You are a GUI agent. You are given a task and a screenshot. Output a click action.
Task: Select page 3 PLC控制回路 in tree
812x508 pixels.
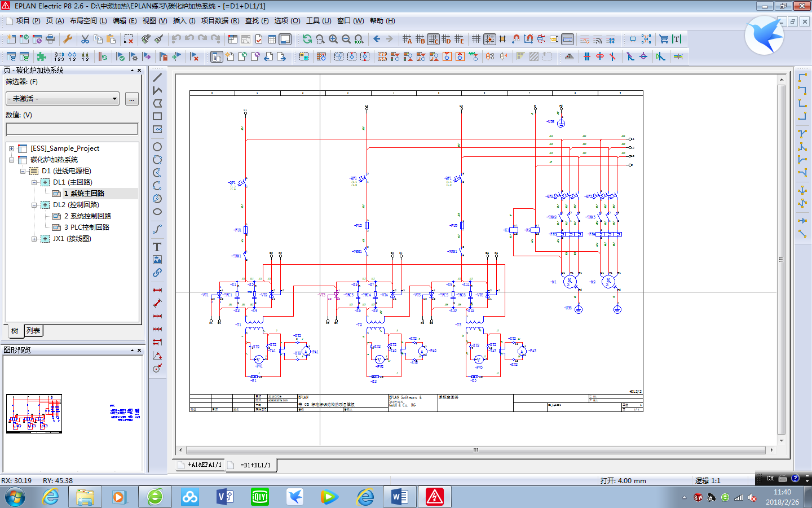(86, 227)
